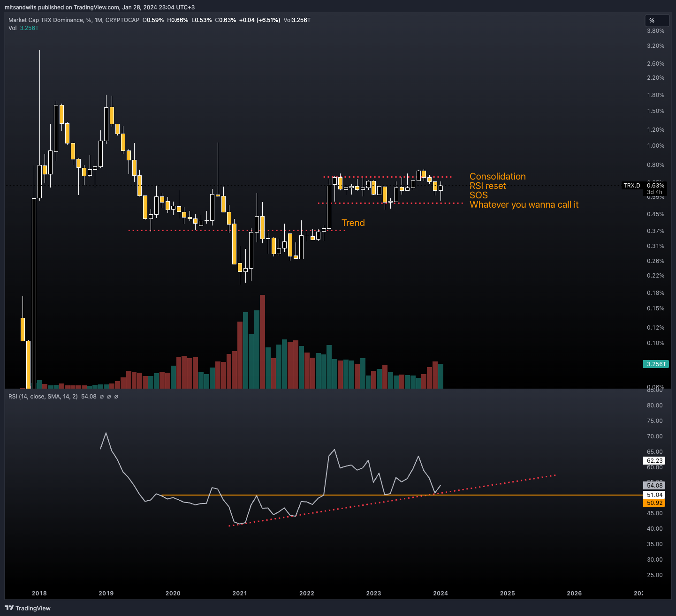676x616 pixels.
Task: Click the 2021 label on the time axis
Action: [240, 593]
